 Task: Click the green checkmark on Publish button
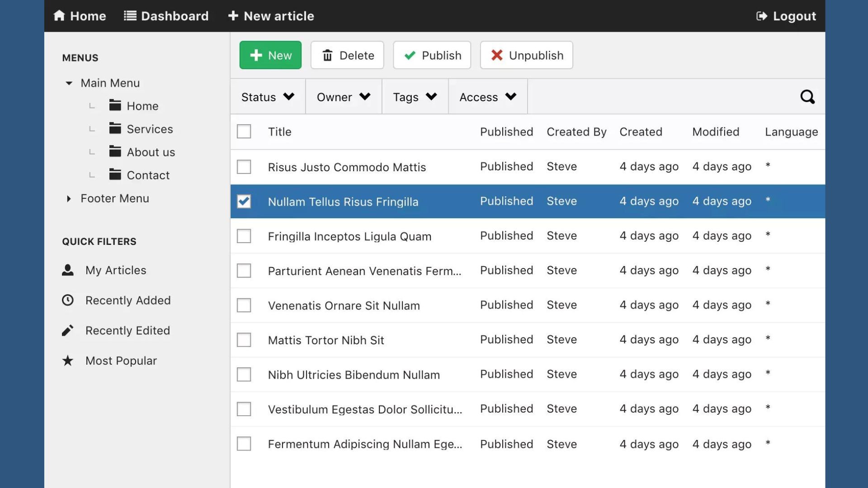(x=410, y=55)
